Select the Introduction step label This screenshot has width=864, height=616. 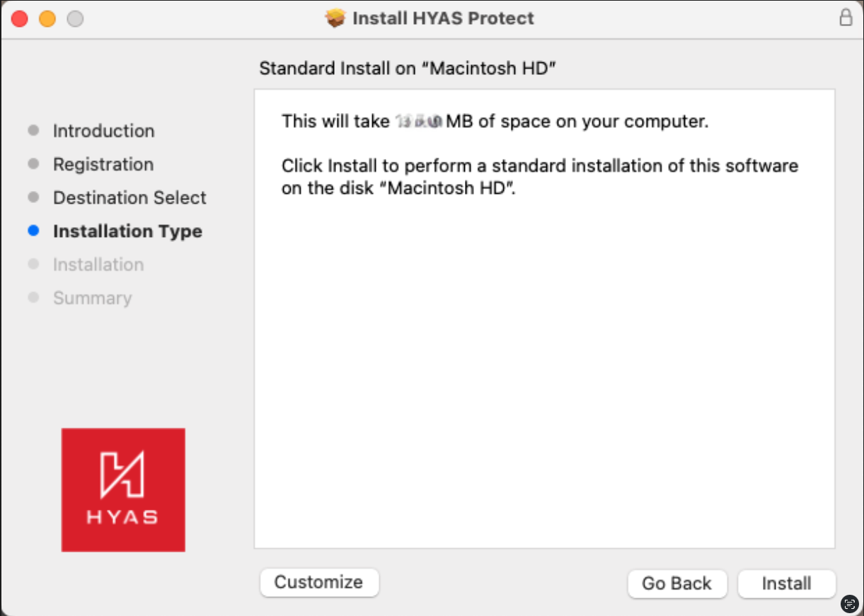(x=103, y=131)
